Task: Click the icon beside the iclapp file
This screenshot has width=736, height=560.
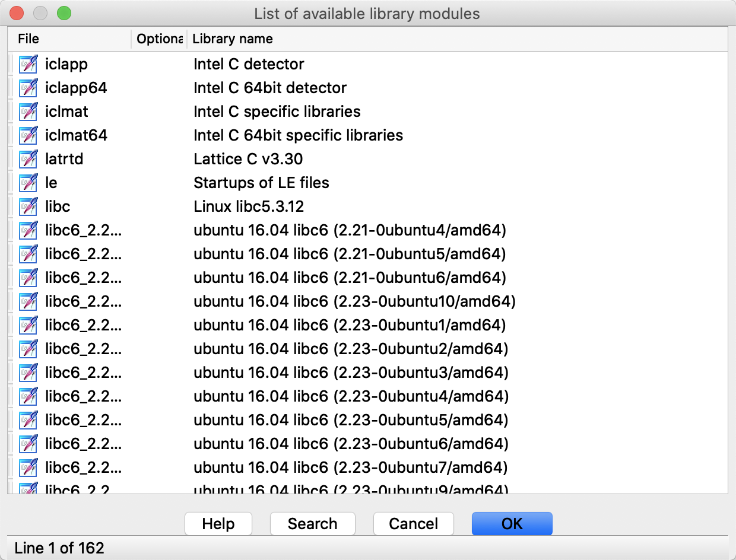Action: pyautogui.click(x=28, y=64)
